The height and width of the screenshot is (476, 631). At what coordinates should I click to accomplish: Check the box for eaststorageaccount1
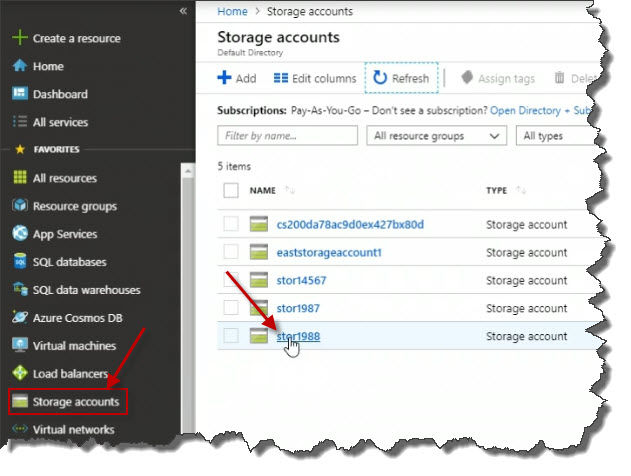tap(231, 252)
